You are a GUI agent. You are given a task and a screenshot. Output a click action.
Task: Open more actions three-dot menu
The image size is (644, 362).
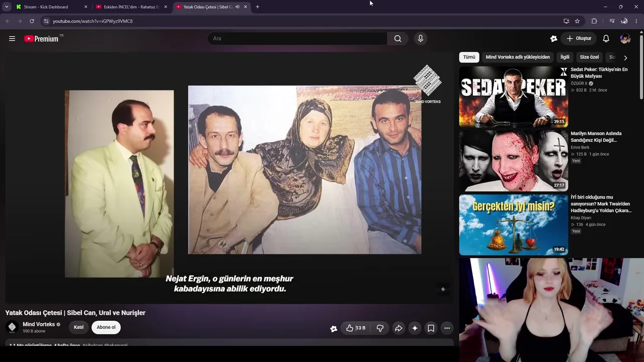447,328
